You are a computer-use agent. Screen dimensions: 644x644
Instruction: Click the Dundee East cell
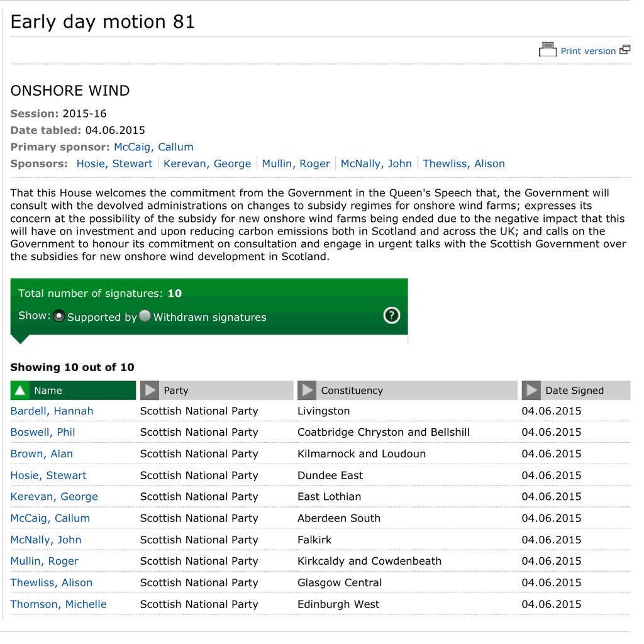[x=330, y=475]
